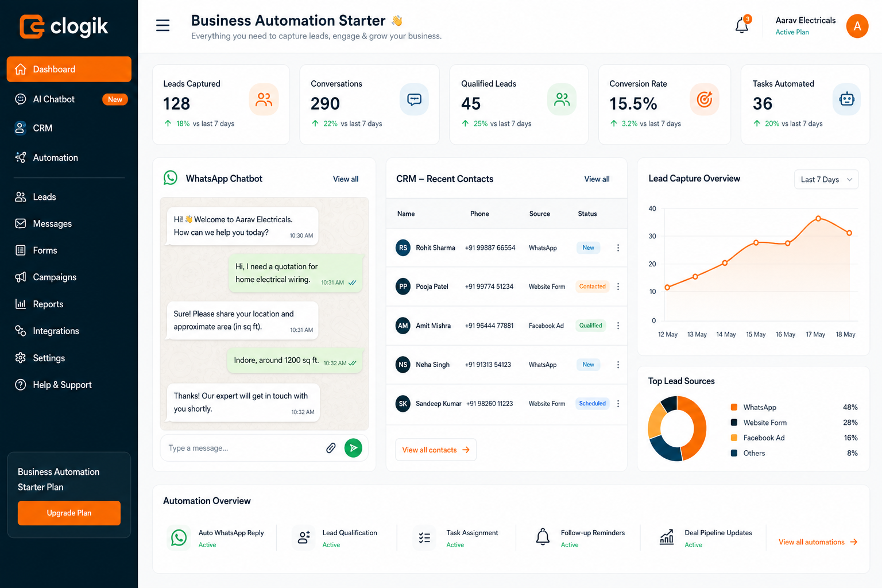Screen dimensions: 882x588
Task: Click View all in WhatsApp Chatbot
Action: 346,179
